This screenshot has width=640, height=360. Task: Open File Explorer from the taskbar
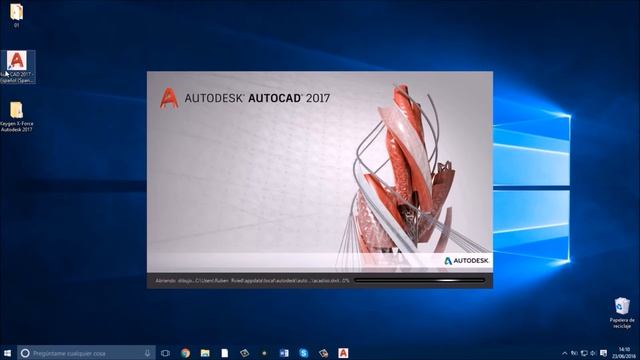(205, 353)
